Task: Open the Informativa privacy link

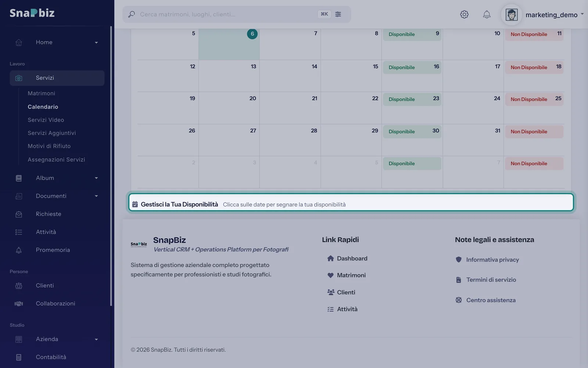Action: (487, 259)
